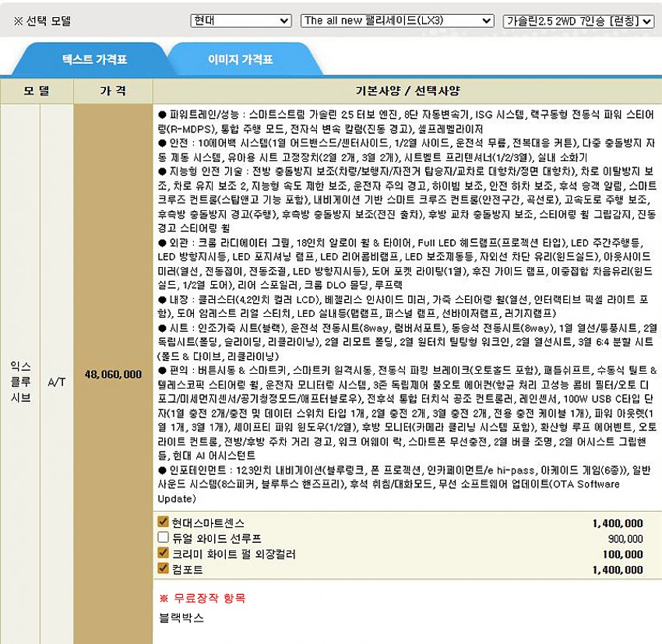
Task: Click the red 무료장착 항목 heading
Action: coord(202,598)
